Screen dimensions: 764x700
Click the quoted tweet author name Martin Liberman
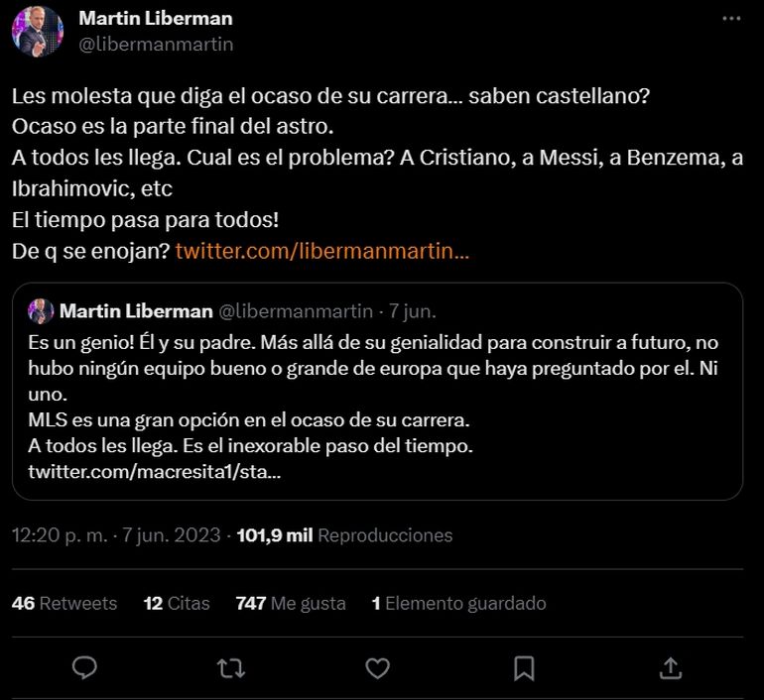click(136, 311)
